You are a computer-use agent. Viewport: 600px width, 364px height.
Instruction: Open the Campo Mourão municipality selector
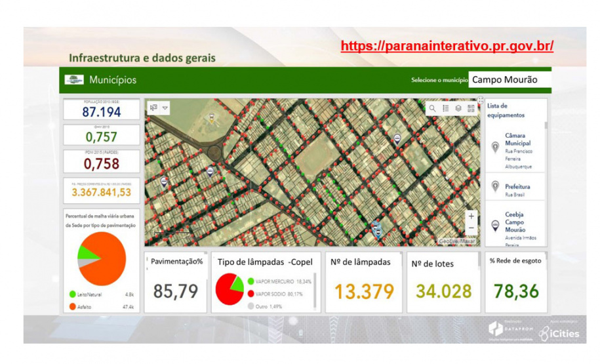[x=510, y=79]
